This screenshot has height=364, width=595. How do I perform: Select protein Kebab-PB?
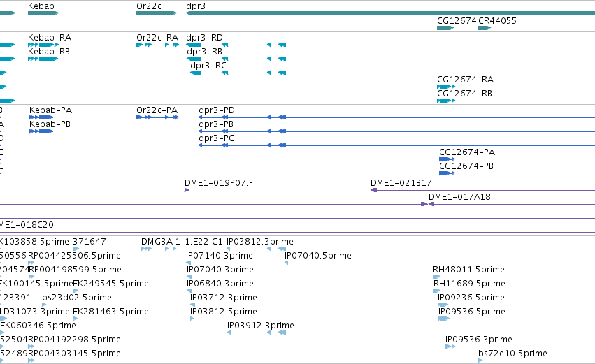coord(41,131)
